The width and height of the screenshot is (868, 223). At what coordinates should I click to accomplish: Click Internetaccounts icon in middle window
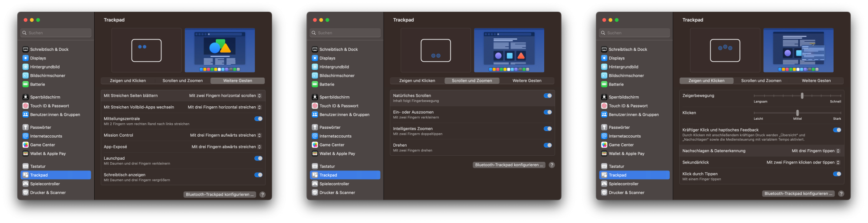(315, 136)
